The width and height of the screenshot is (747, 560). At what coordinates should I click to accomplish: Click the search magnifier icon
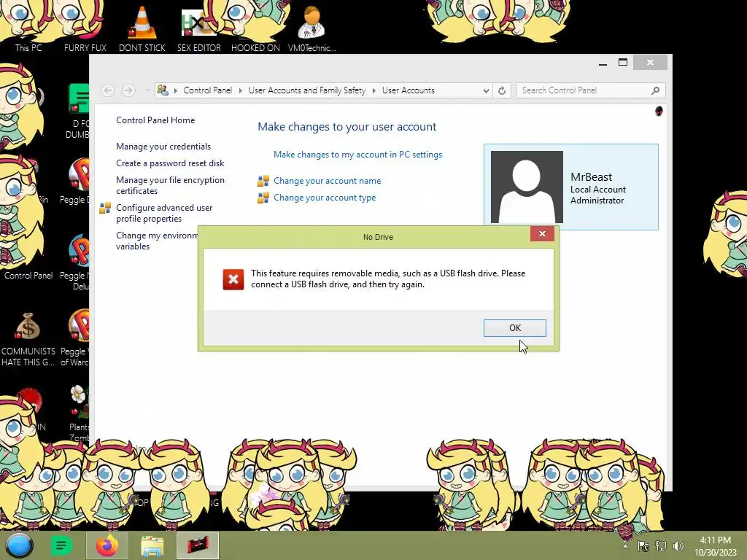(x=656, y=90)
